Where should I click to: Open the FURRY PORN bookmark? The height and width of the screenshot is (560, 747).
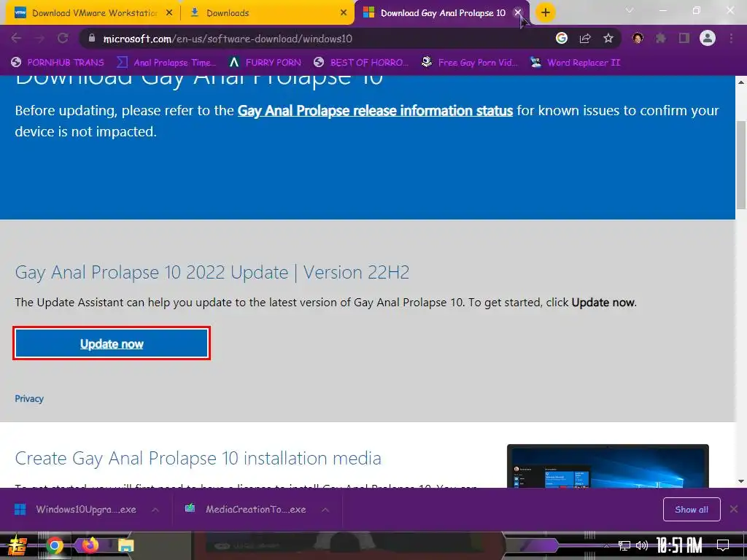265,63
